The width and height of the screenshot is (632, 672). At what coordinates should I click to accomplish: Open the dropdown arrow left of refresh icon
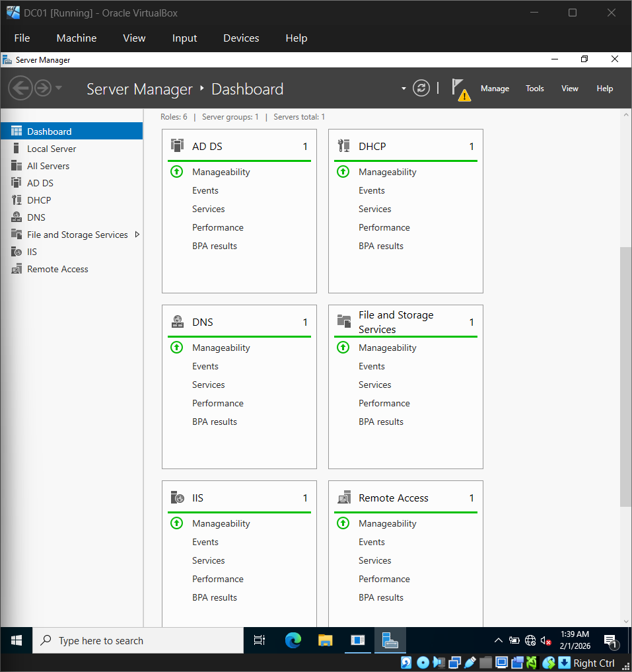tap(404, 89)
